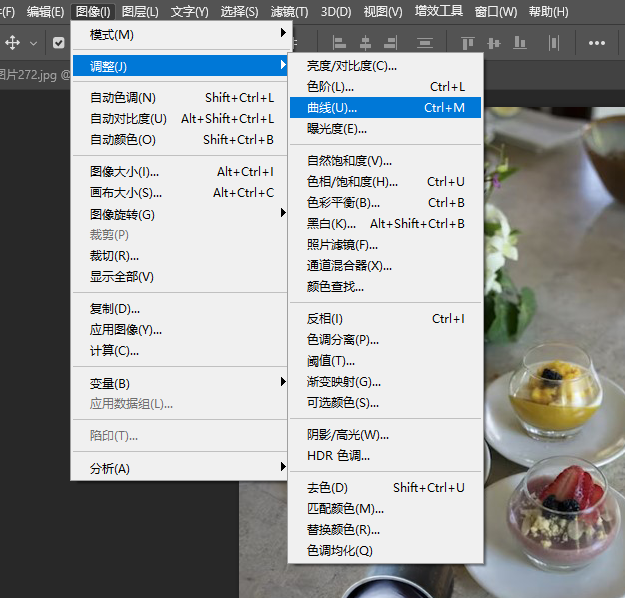625x598 pixels.
Task: Select the Move tool icon in options bar
Action: [13, 43]
